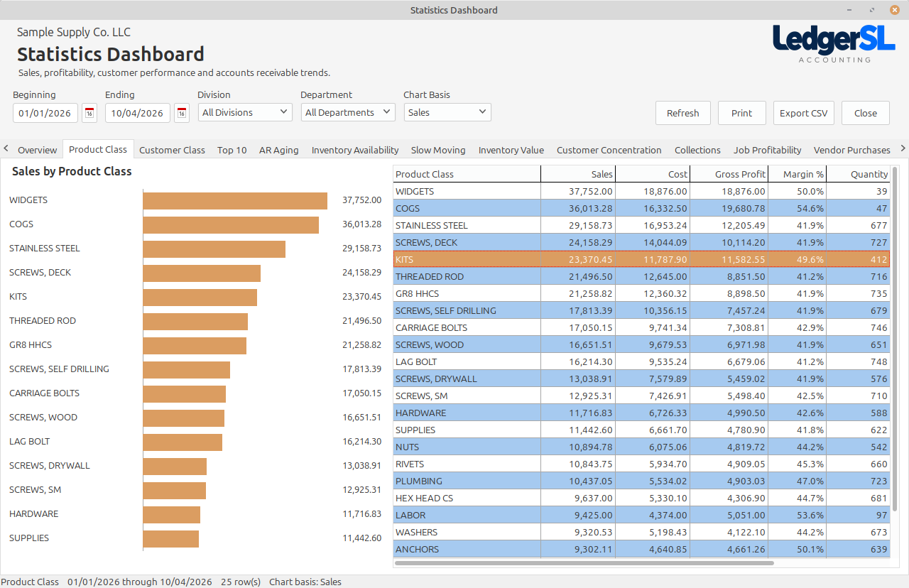Open the Inventory Value tab
The width and height of the screenshot is (909, 588).
[511, 150]
